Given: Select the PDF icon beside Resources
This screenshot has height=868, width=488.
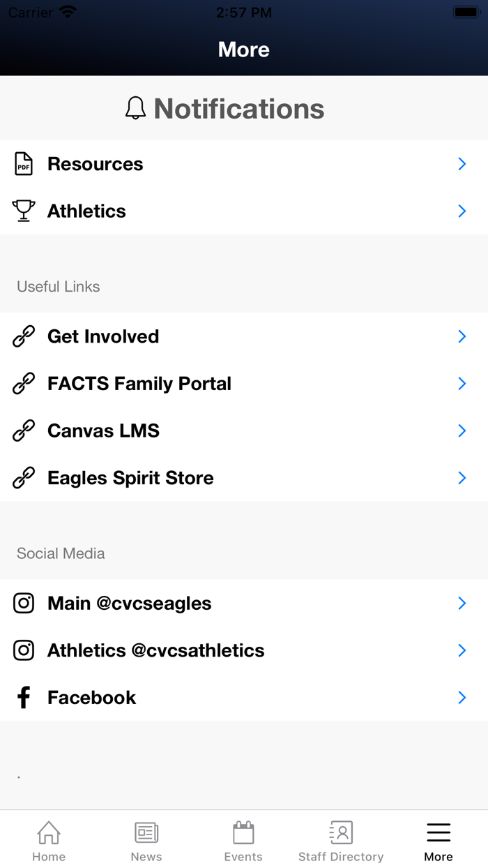Looking at the screenshot, I should tap(23, 163).
